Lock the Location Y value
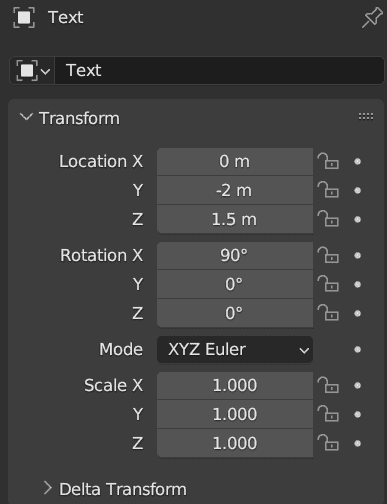 click(x=328, y=190)
